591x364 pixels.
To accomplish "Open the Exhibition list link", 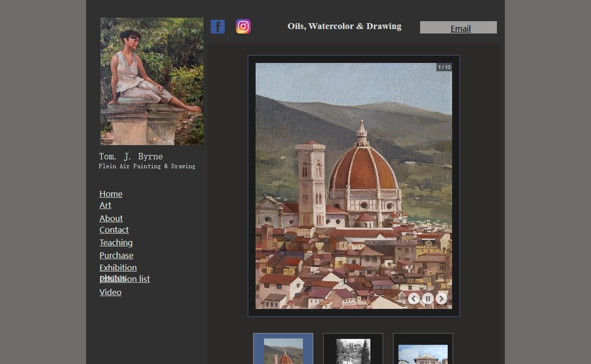I will tap(125, 279).
